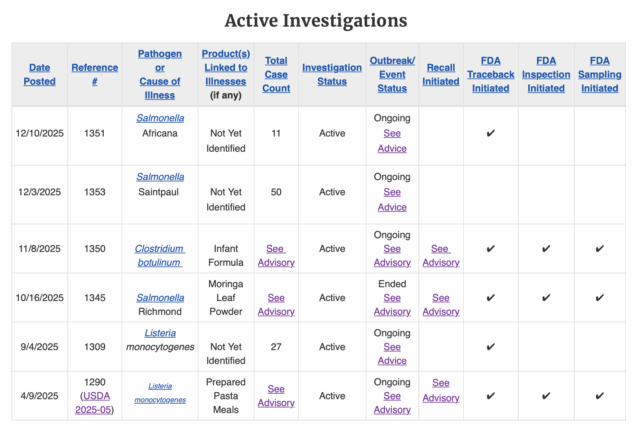The height and width of the screenshot is (432, 640).
Task: Open Salmonella link in the Africana row
Action: point(160,118)
